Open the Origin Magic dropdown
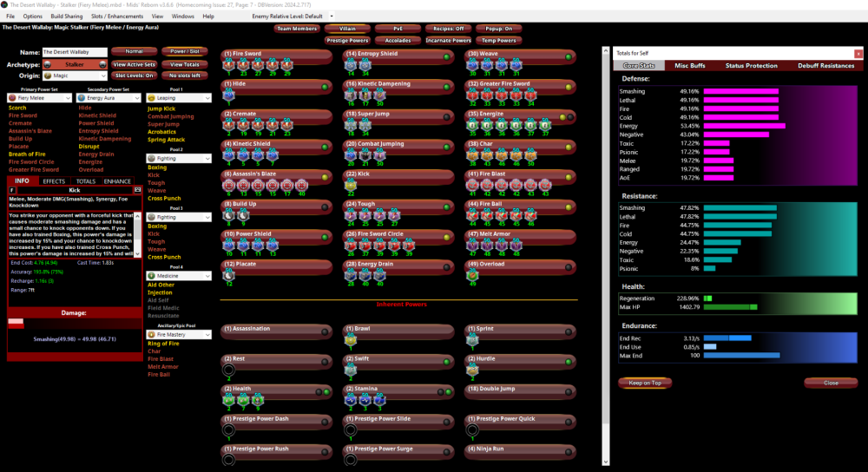 75,75
